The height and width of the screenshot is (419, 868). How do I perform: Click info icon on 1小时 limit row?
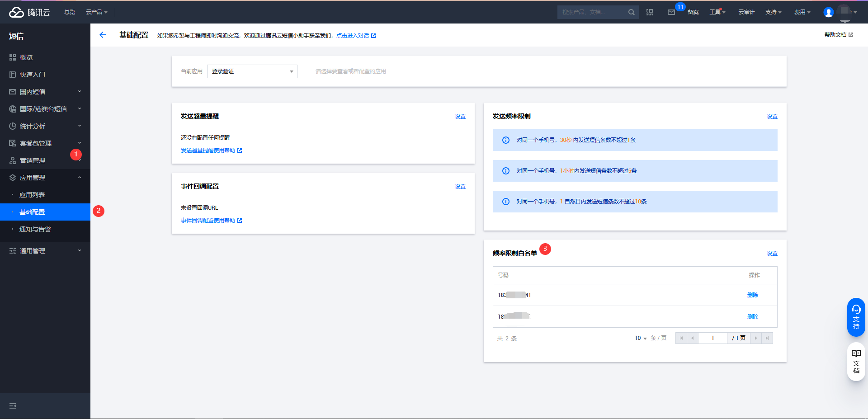[506, 171]
